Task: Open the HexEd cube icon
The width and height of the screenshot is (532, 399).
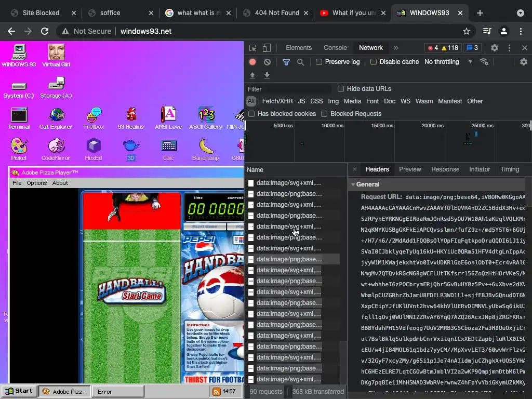Action: [x=94, y=149]
